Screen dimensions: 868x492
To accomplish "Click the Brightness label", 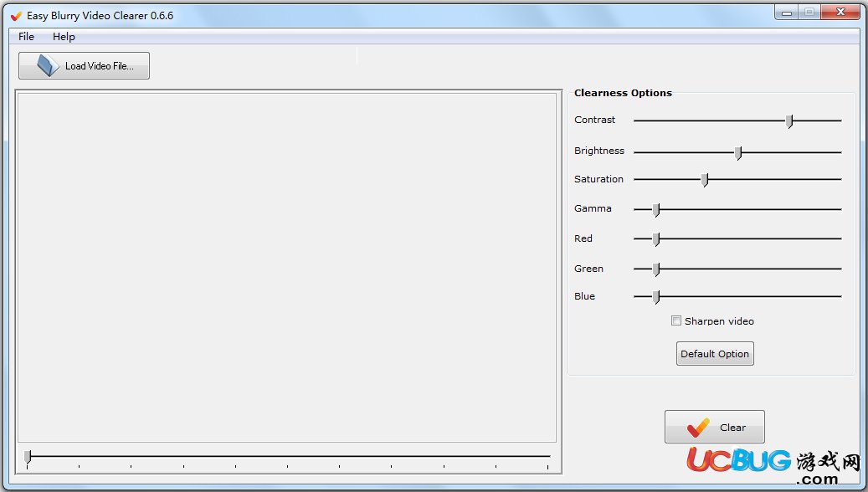I will tap(599, 151).
